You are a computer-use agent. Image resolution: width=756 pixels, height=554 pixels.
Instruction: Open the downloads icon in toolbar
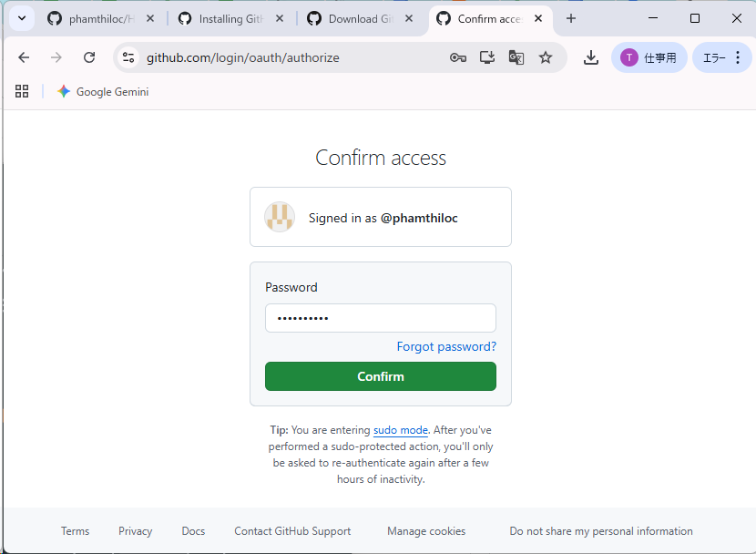click(590, 57)
